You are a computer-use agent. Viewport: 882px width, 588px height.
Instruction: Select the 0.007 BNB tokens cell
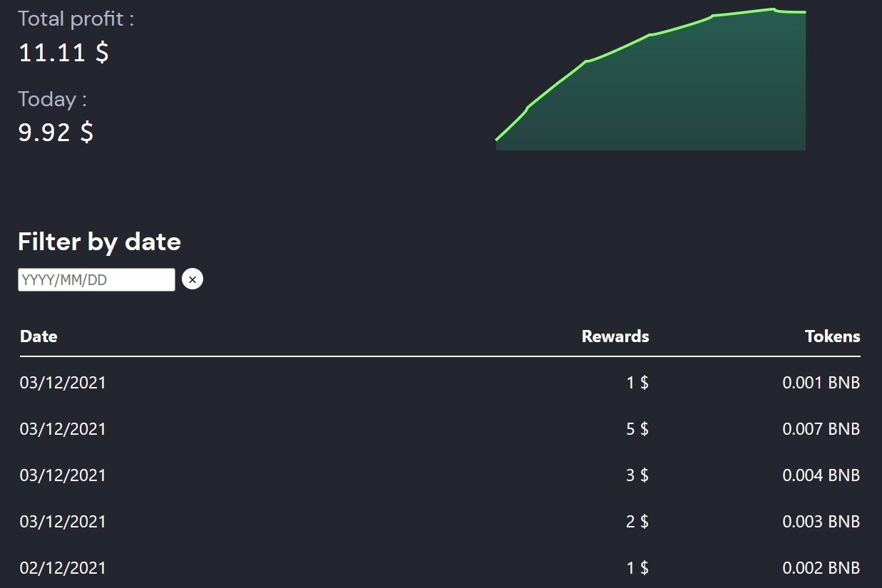point(821,429)
